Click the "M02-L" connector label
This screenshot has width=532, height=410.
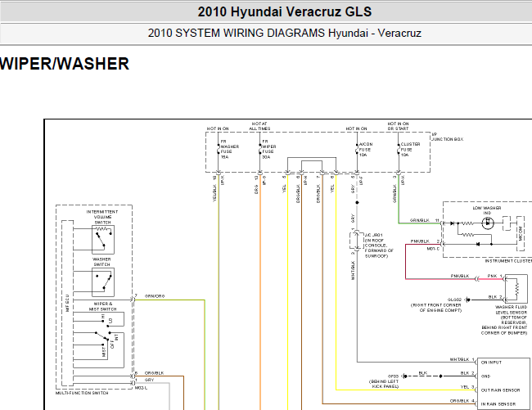(x=141, y=388)
